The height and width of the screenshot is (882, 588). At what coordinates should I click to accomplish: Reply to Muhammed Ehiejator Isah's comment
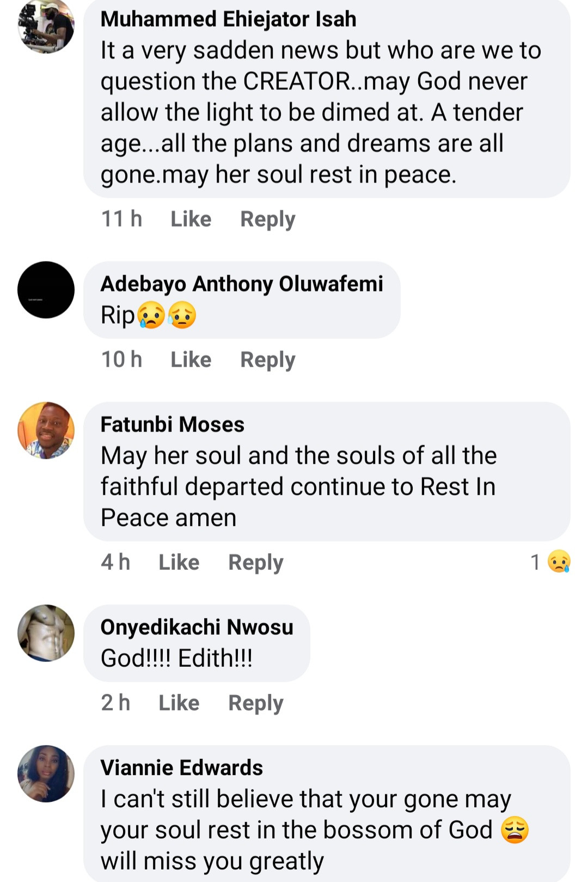click(x=267, y=219)
